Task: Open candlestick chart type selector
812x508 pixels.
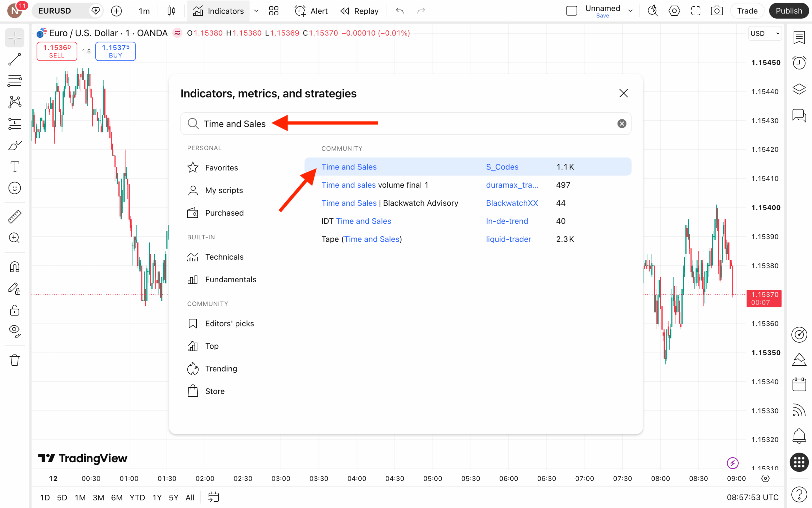Action: click(172, 11)
